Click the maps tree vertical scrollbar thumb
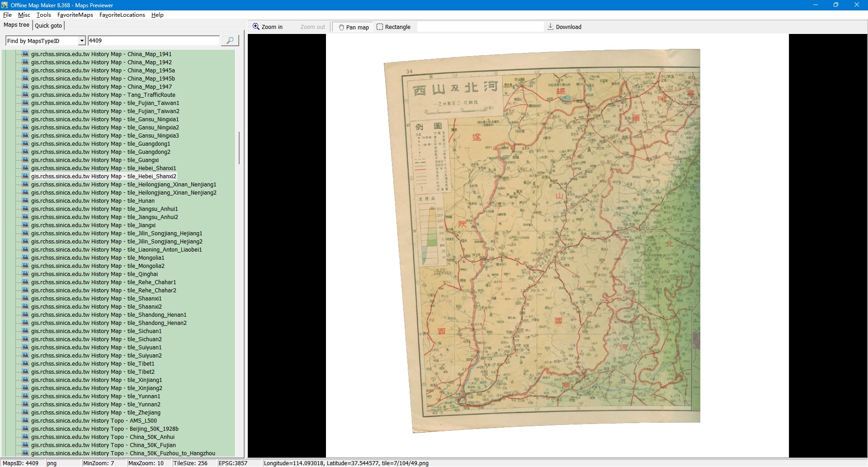The width and height of the screenshot is (868, 467). pos(239,148)
